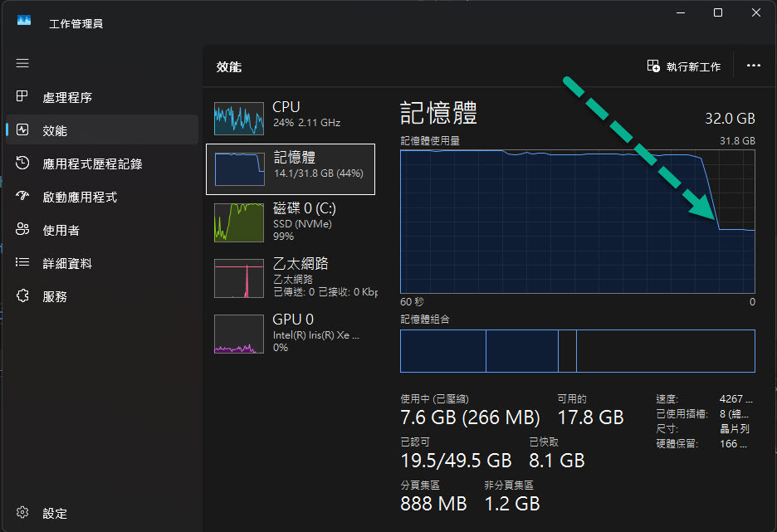
Task: Select the 使用者 (Users) icon
Action: click(x=23, y=230)
